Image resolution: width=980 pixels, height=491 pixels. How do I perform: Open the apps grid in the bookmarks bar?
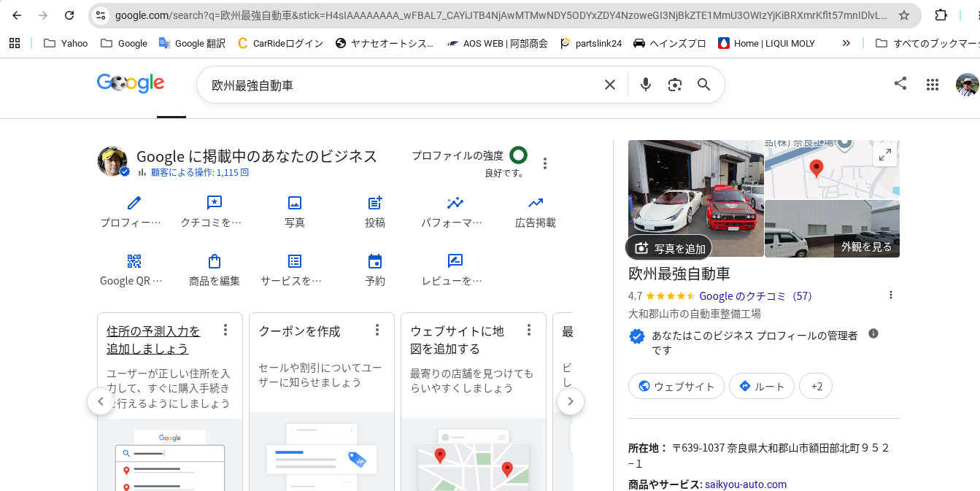15,43
